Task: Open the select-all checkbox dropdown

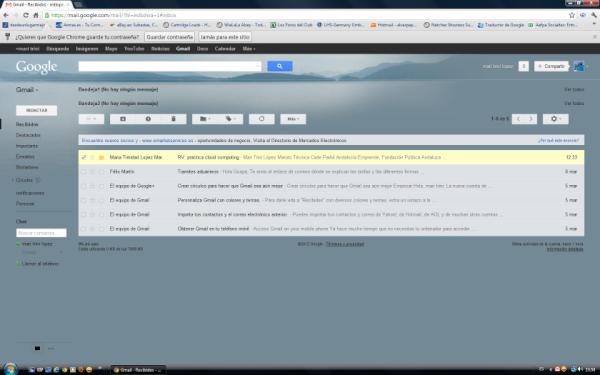Action: (x=91, y=119)
